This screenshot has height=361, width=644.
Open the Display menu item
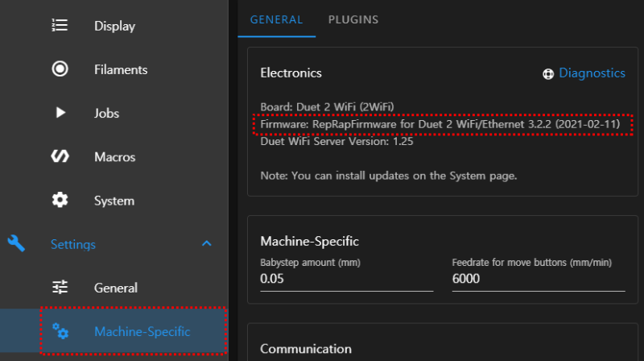(114, 26)
